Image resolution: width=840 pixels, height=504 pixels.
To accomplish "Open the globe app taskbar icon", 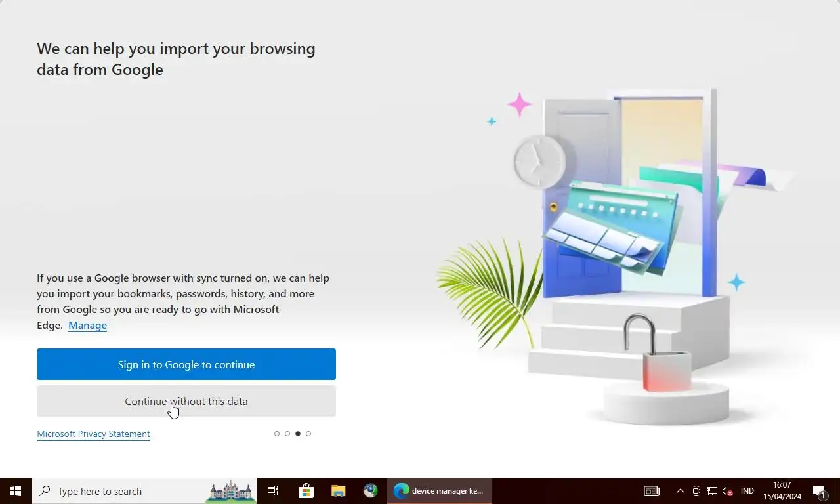I will coord(371,491).
